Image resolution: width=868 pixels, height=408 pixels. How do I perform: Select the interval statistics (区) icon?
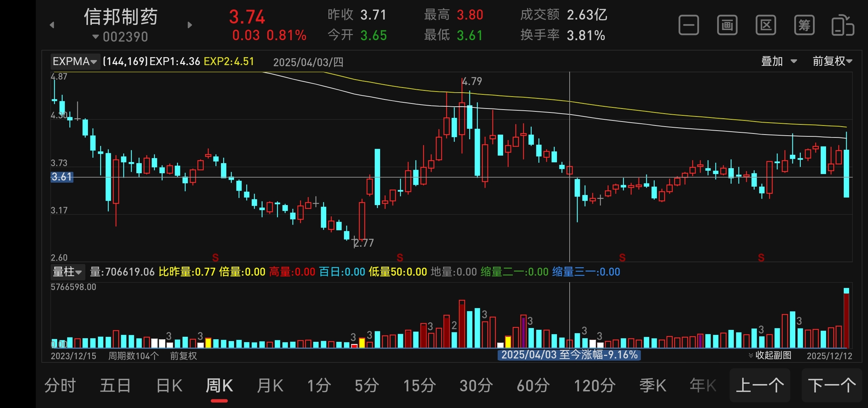[766, 25]
